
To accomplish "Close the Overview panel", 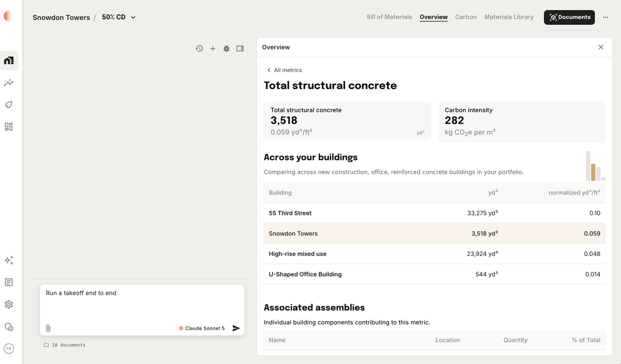I will pos(601,47).
